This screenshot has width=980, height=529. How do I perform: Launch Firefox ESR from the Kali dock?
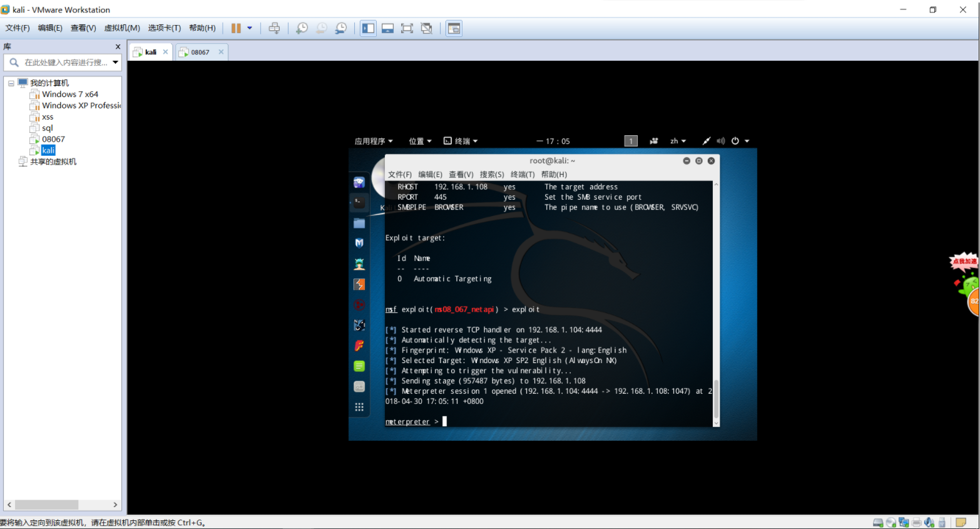[x=359, y=182]
